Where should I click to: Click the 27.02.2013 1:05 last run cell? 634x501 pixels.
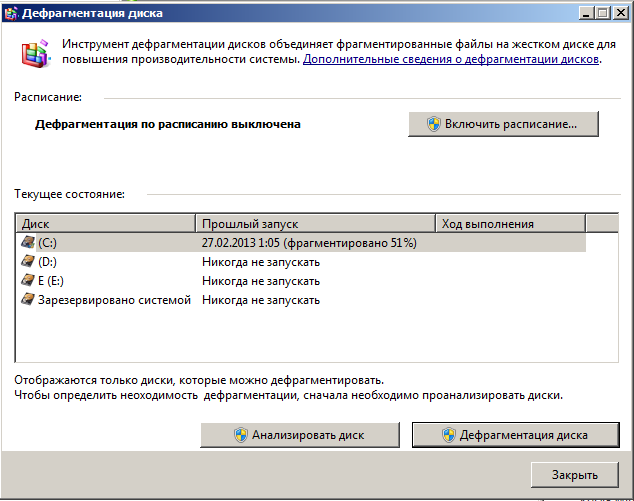click(x=309, y=243)
